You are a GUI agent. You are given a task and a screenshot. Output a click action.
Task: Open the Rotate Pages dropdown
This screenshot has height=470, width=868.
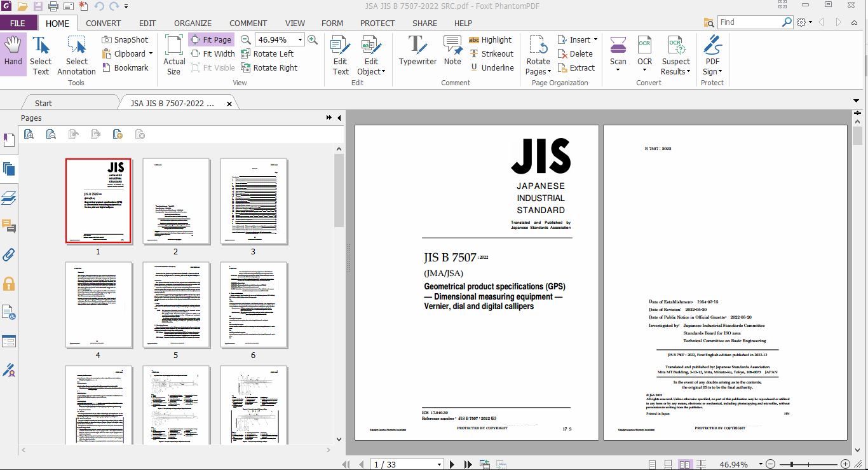point(538,55)
